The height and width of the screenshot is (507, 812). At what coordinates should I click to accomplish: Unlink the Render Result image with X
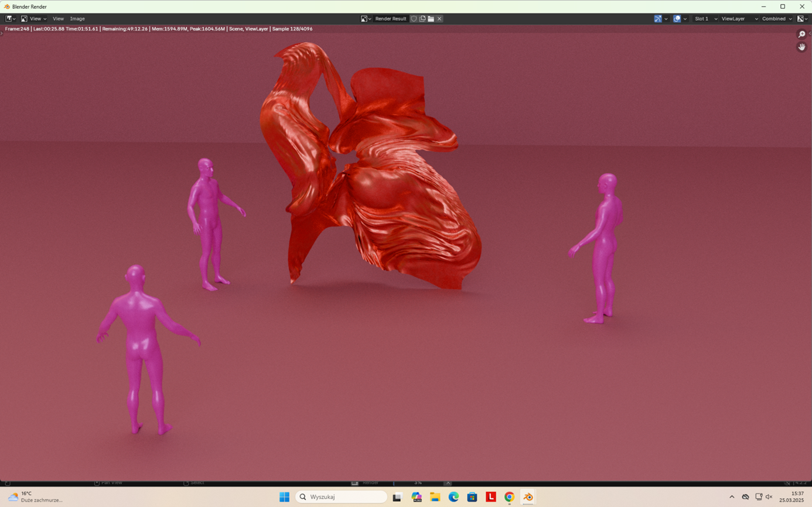(x=439, y=19)
